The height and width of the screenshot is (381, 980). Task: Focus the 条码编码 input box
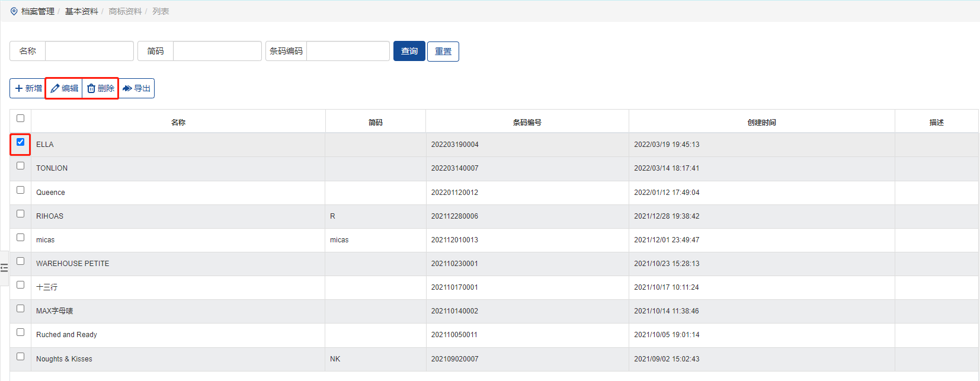click(x=348, y=51)
